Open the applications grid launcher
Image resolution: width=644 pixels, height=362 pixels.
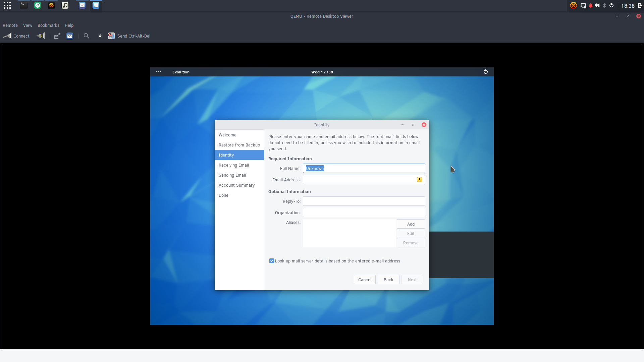pyautogui.click(x=7, y=5)
